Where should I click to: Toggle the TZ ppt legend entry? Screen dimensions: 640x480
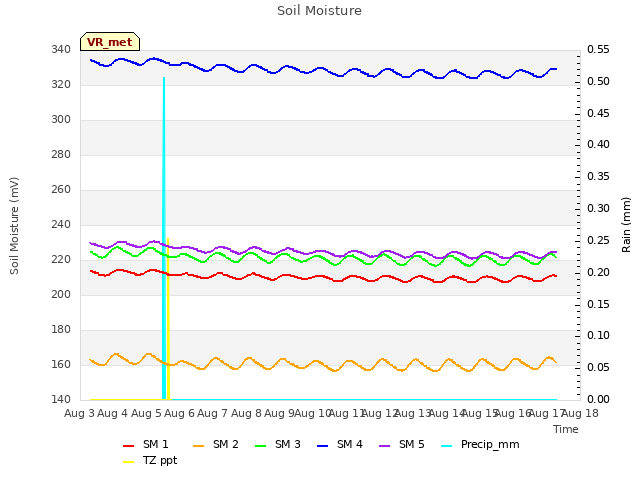point(150,460)
